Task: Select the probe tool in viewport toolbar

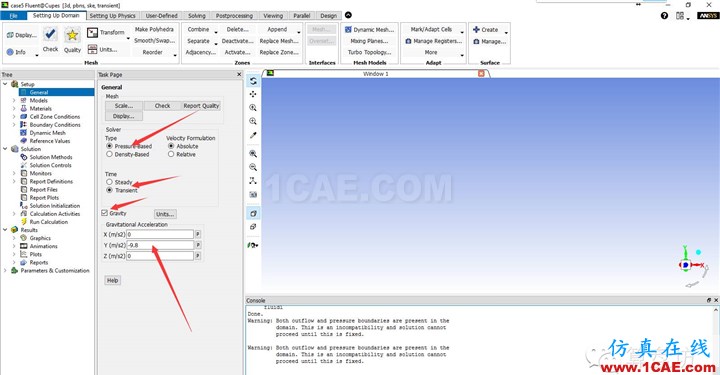Action: pyautogui.click(x=253, y=135)
